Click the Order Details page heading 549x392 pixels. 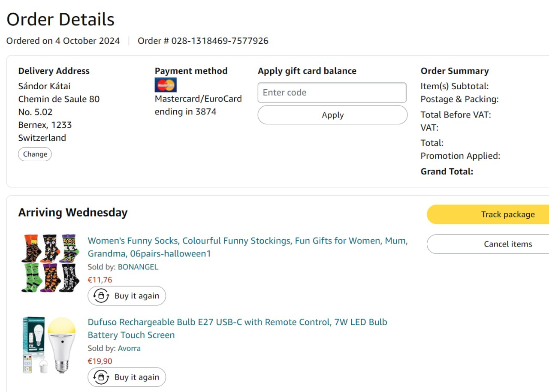[x=60, y=19]
